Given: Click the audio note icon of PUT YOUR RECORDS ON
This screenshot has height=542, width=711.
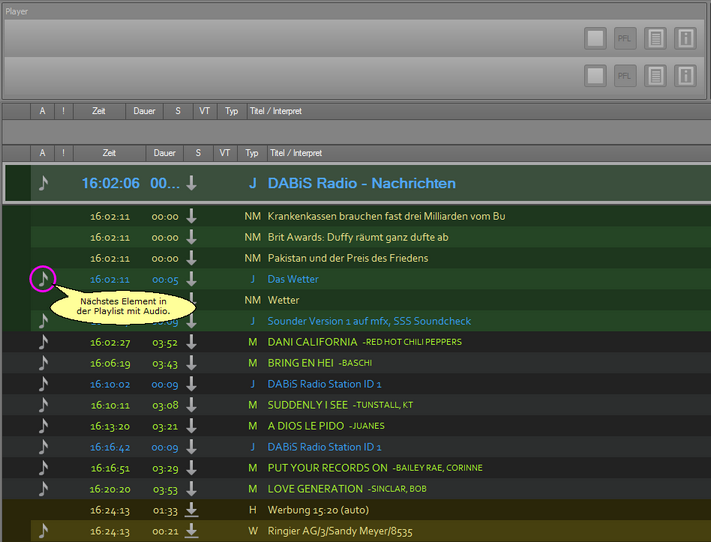Looking at the screenshot, I should [x=43, y=468].
